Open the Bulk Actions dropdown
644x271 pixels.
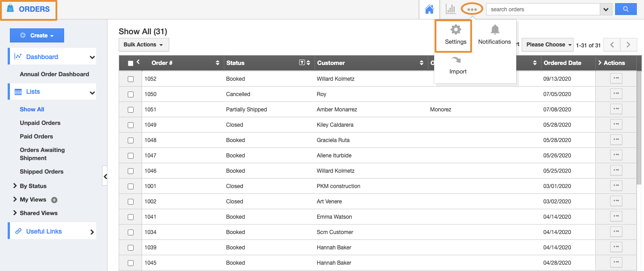pos(144,45)
